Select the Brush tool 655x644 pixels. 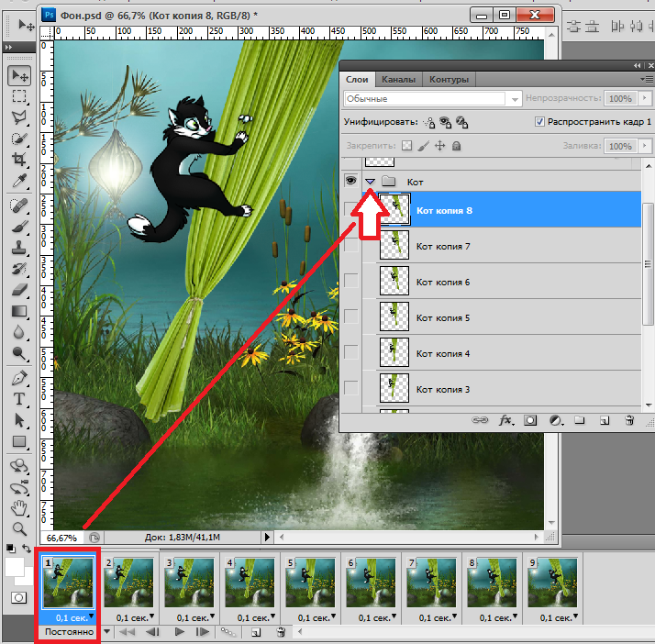(x=19, y=227)
